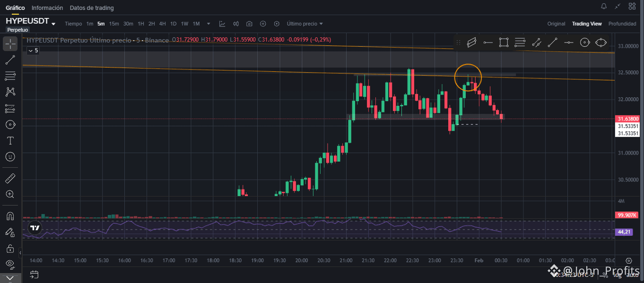
Task: Switch to the Información tab
Action: [x=47, y=8]
